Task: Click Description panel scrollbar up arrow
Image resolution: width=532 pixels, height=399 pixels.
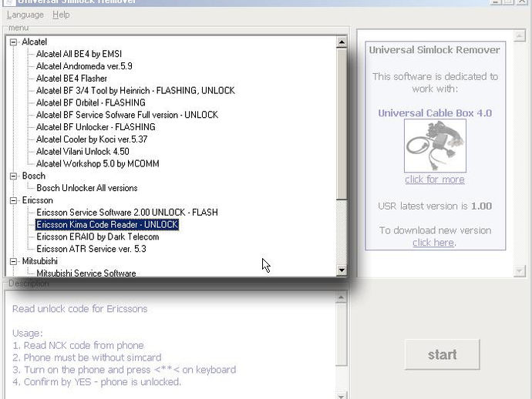Action: pos(342,297)
